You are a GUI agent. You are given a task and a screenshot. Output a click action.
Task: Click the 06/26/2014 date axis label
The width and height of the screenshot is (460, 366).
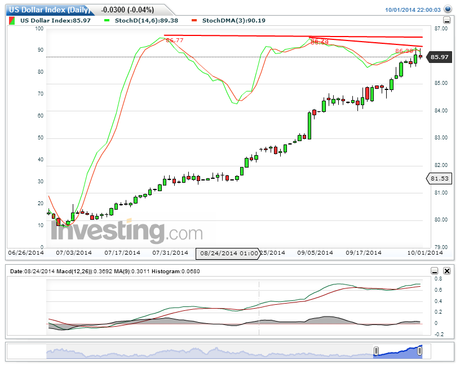(26, 253)
